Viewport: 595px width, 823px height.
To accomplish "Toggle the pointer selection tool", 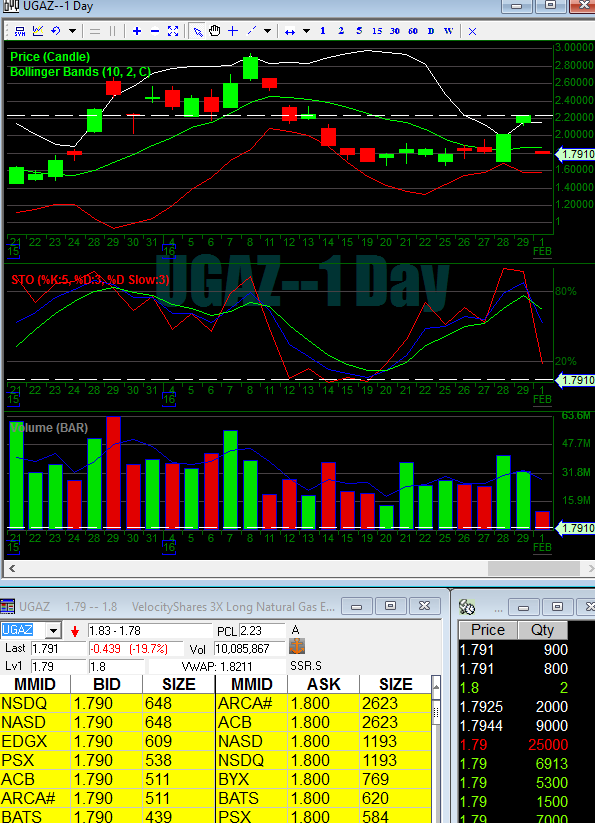I will click(x=197, y=31).
